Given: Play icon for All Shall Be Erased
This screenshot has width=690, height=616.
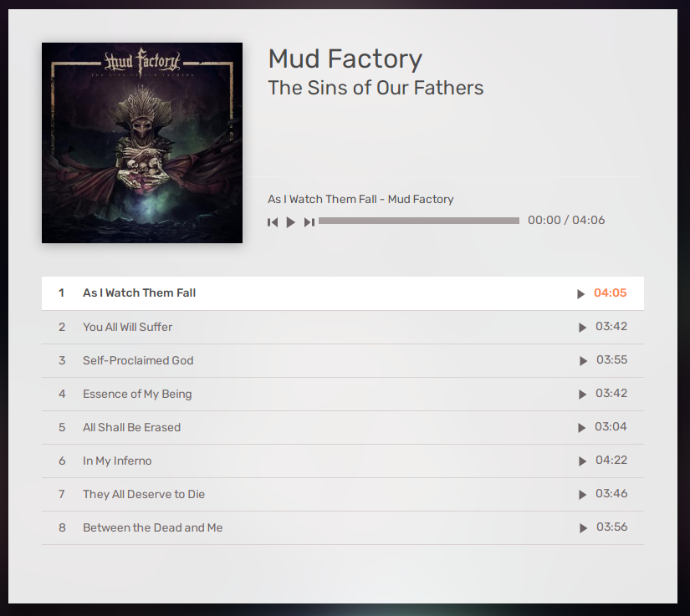Looking at the screenshot, I should click(x=581, y=428).
